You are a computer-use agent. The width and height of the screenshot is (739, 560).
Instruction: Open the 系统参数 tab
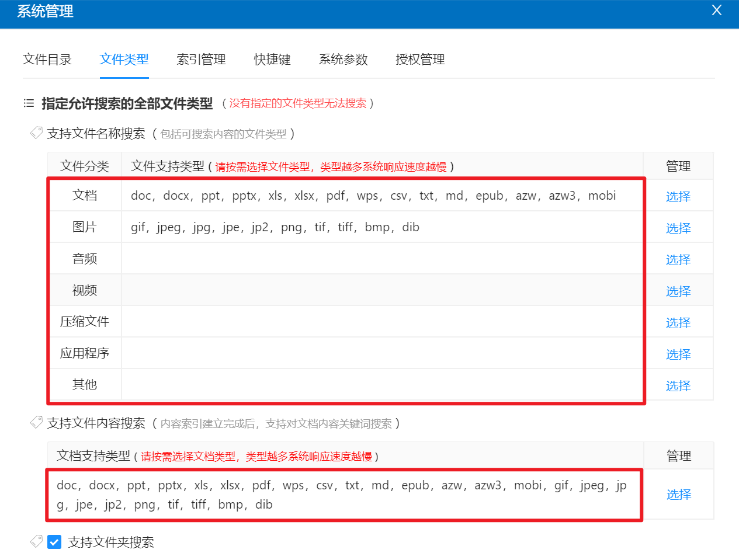click(344, 60)
